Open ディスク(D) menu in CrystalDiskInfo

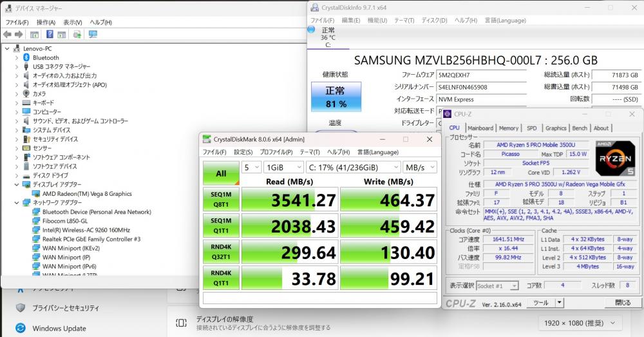coord(434,20)
